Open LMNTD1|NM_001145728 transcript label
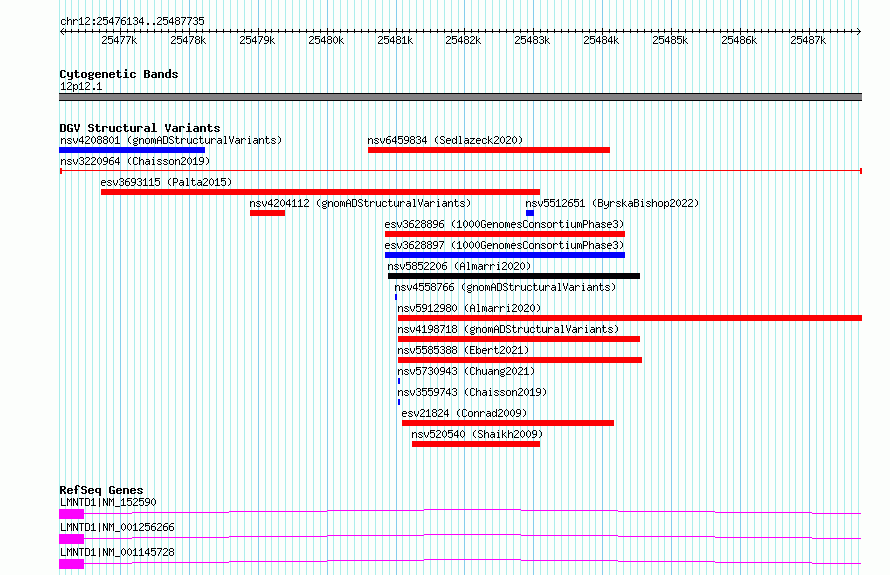 117,552
